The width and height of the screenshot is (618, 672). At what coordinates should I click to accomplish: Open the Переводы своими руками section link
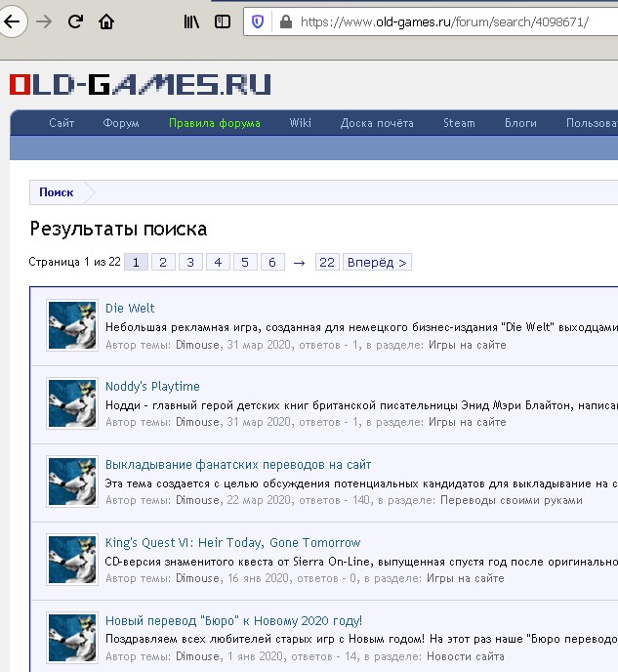(512, 500)
